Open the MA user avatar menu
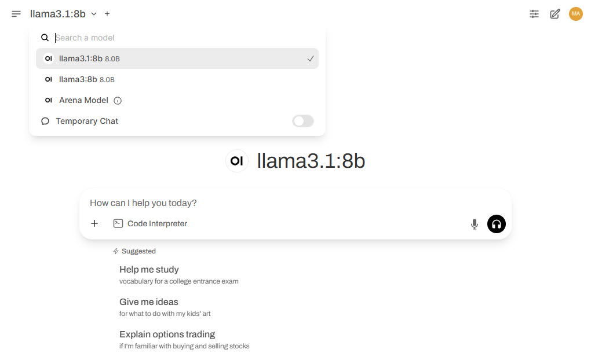Image resolution: width=591 pixels, height=364 pixels. point(575,14)
